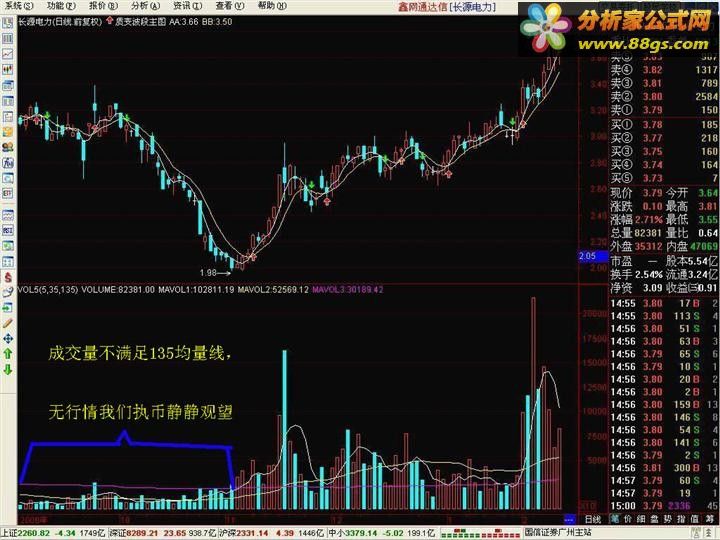
Task: Open the 查看(V) menu
Action: (230, 6)
